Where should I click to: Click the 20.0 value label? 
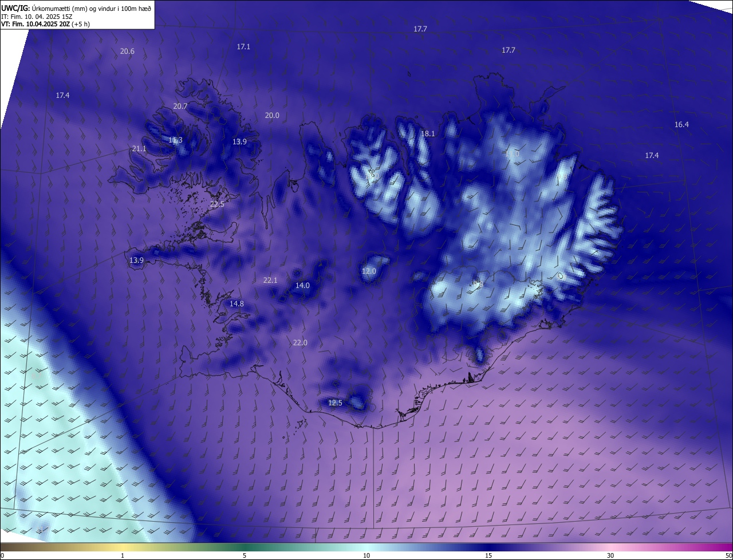pos(272,116)
